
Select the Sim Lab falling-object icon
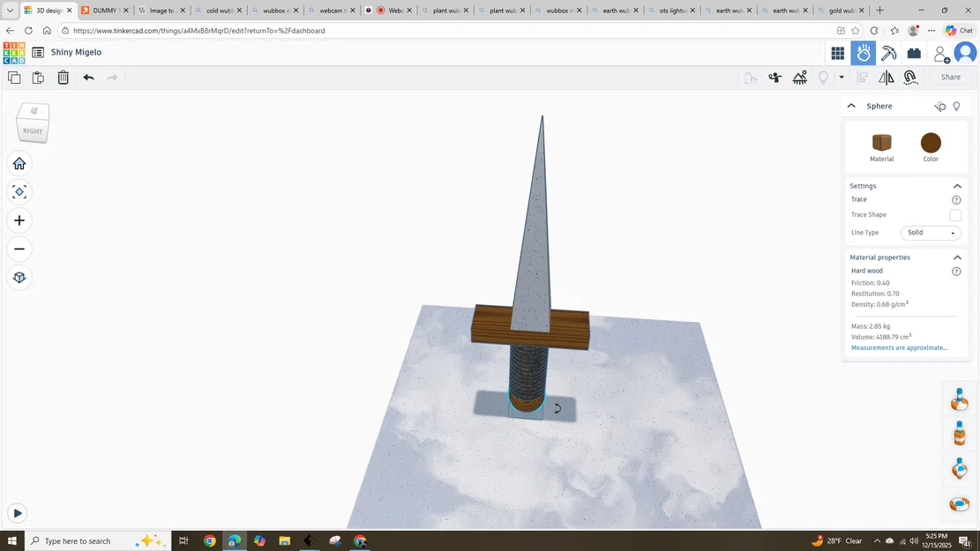point(864,54)
